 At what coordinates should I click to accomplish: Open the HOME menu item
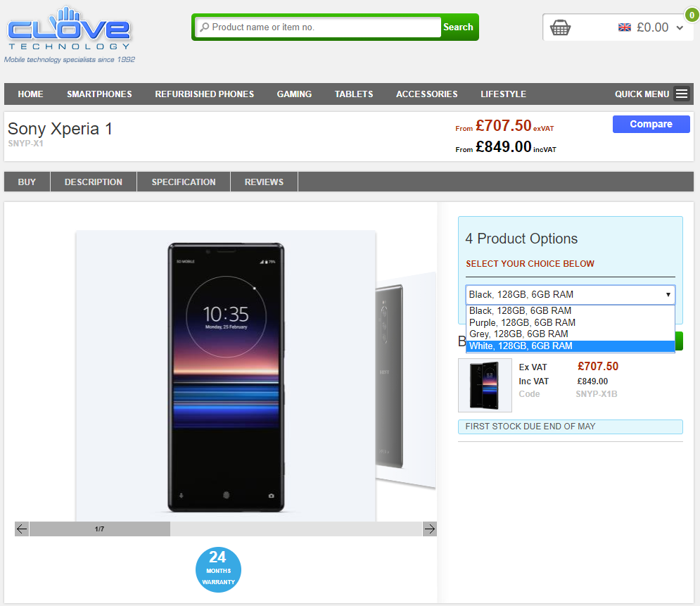pyautogui.click(x=30, y=94)
